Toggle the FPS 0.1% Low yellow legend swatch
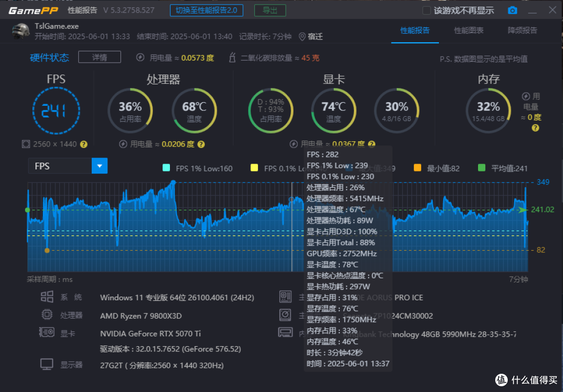Image resolution: width=563 pixels, height=392 pixels. pyautogui.click(x=254, y=168)
